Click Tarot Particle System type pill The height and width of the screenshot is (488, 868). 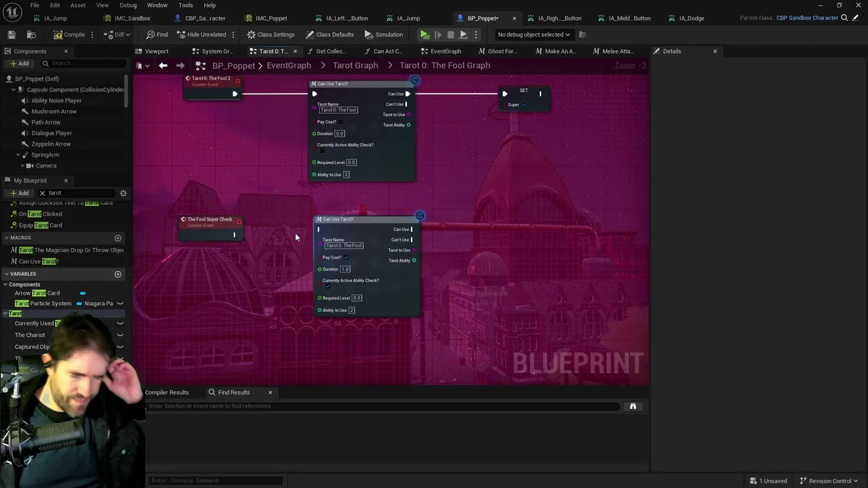pos(79,304)
